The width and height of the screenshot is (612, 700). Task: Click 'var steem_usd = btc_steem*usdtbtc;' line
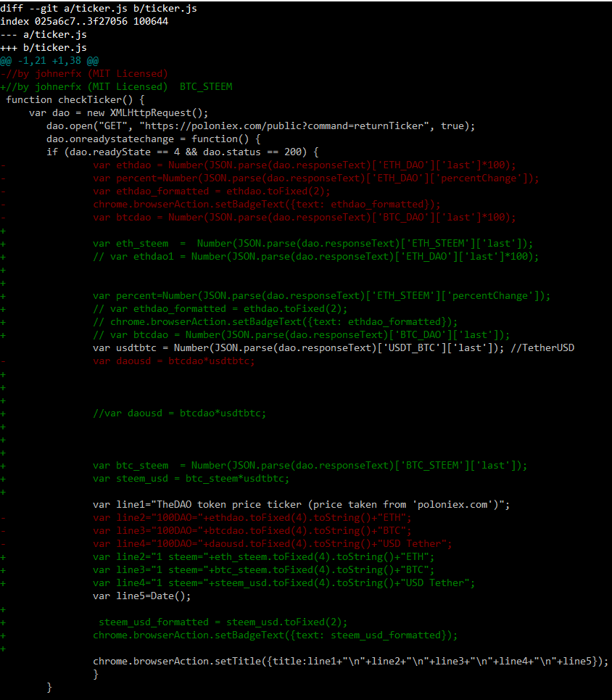[x=191, y=479]
